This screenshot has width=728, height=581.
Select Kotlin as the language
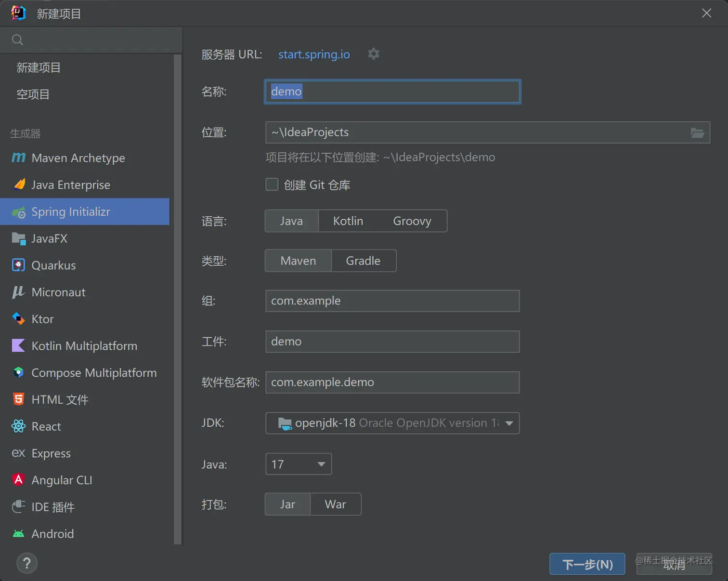(348, 221)
